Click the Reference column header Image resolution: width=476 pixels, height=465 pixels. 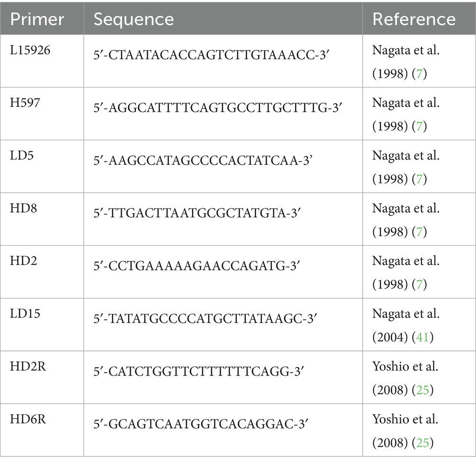pyautogui.click(x=414, y=19)
